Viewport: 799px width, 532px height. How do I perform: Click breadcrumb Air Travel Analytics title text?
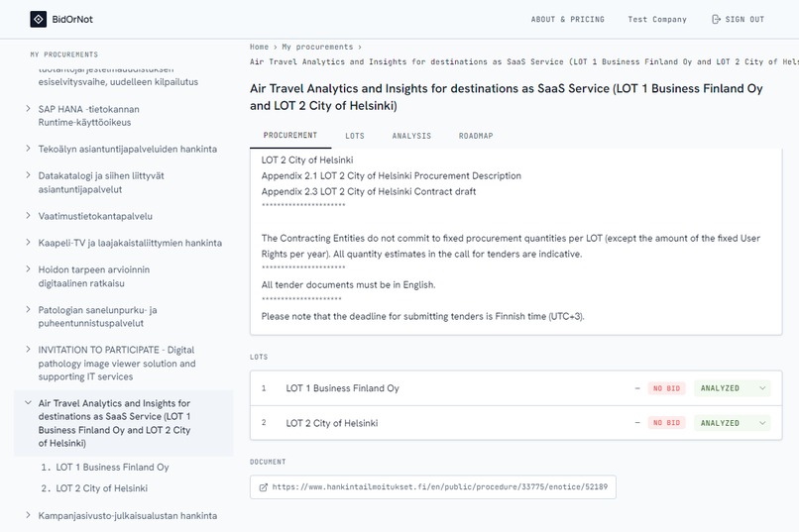point(524,62)
